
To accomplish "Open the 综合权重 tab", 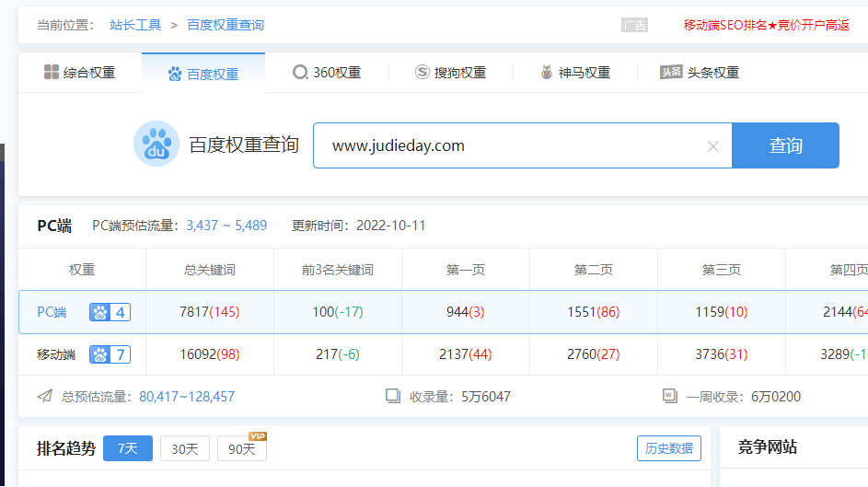I will coord(80,73).
